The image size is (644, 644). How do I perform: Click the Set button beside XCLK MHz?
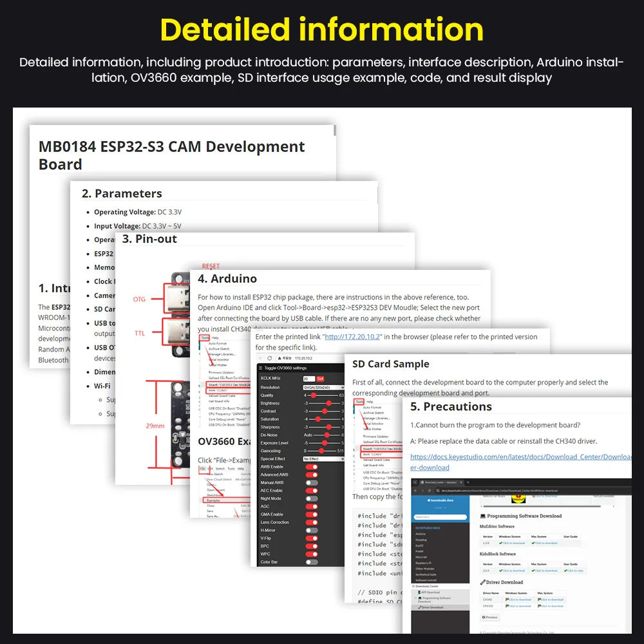pos(320,379)
